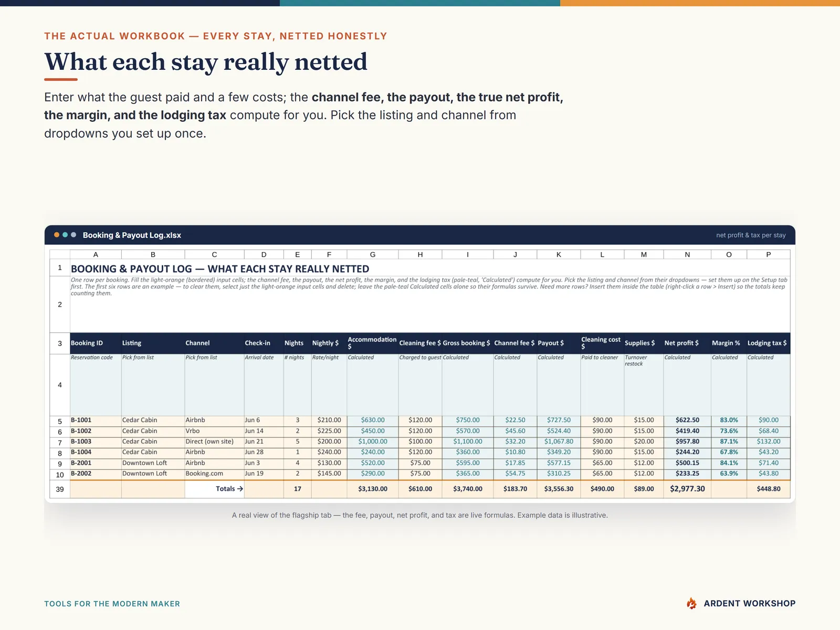Click the Channel fee $ column heading
Image resolution: width=840 pixels, height=630 pixels.
pyautogui.click(x=514, y=343)
